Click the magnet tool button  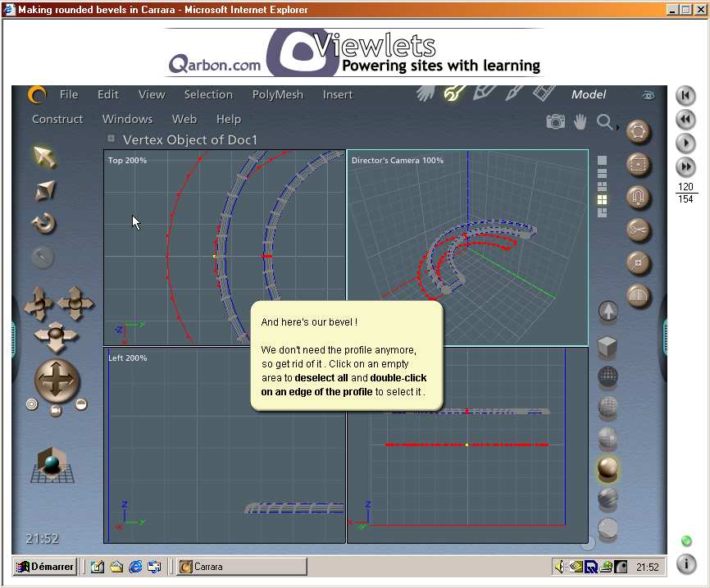(638, 198)
